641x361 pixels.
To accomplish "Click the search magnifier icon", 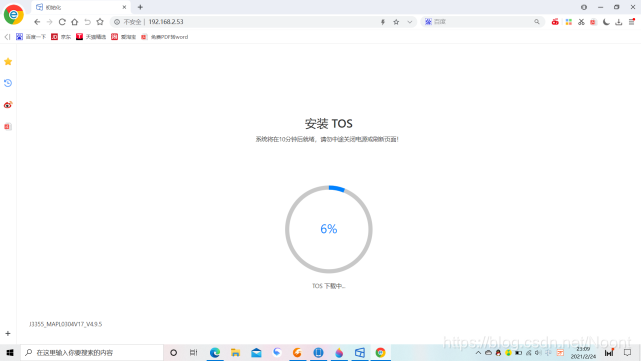I will (537, 22).
